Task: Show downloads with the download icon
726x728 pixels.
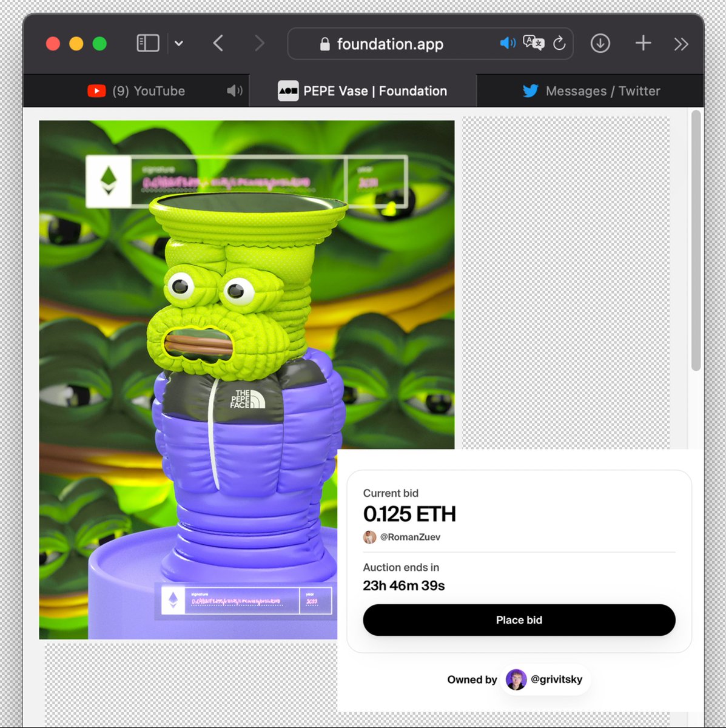Action: (x=600, y=43)
